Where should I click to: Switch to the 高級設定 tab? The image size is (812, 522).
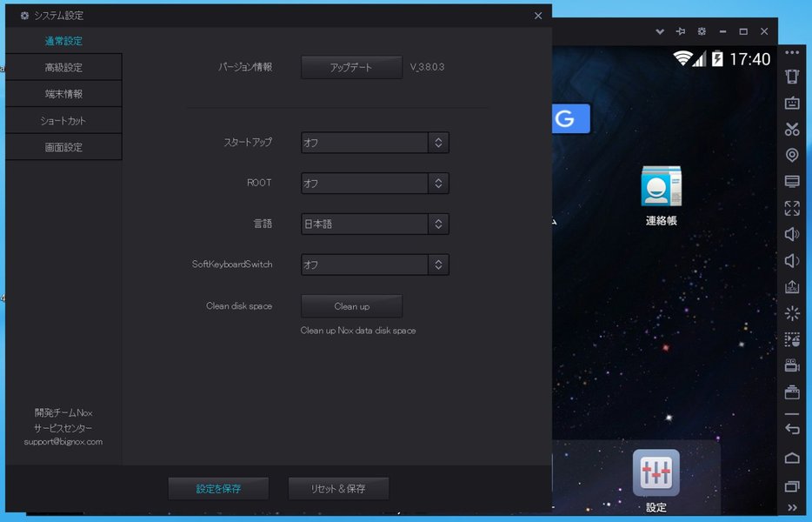pyautogui.click(x=63, y=67)
